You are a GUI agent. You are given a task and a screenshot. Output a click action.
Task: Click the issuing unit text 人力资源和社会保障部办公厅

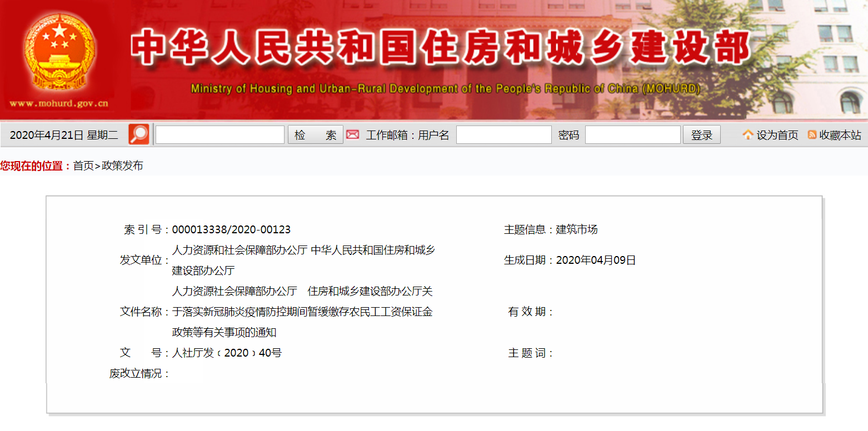pos(240,250)
